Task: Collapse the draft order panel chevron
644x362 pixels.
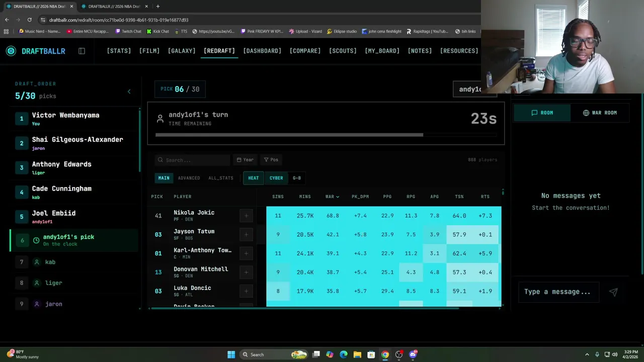Action: tap(129, 92)
